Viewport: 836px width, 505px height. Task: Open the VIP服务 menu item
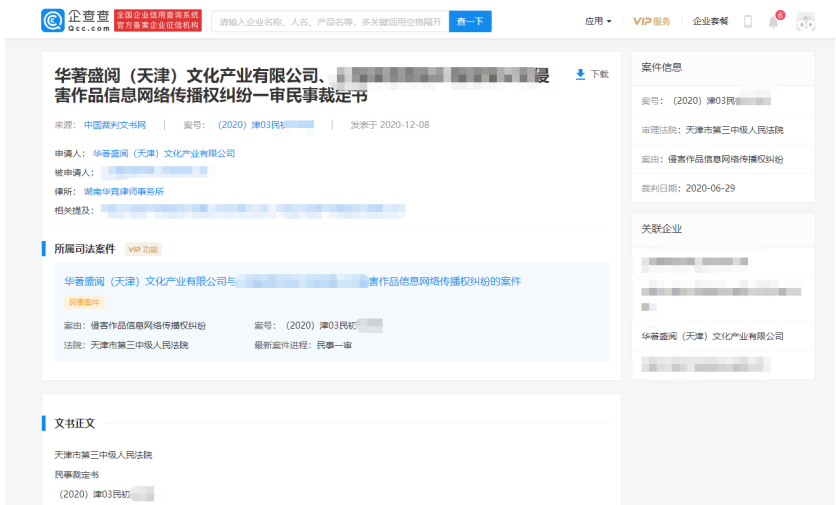pos(652,21)
